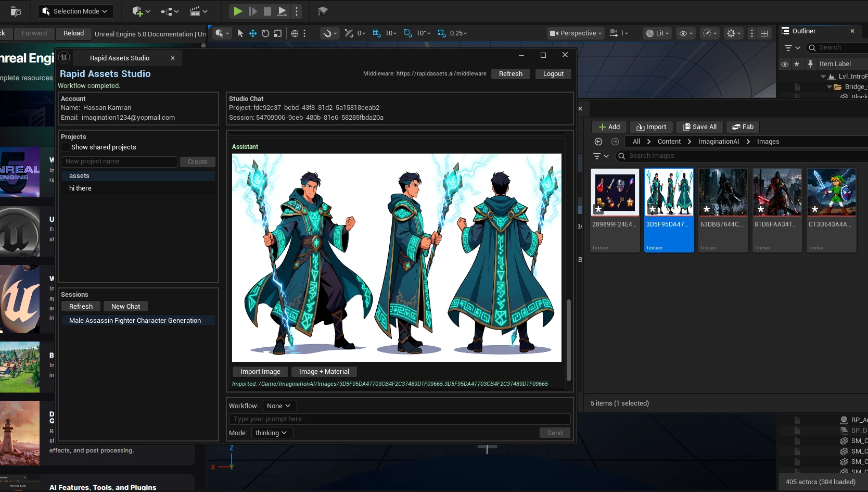Viewport: 868px width, 492px height.
Task: Select the 289899F24E texture thumbnail
Action: click(x=615, y=210)
